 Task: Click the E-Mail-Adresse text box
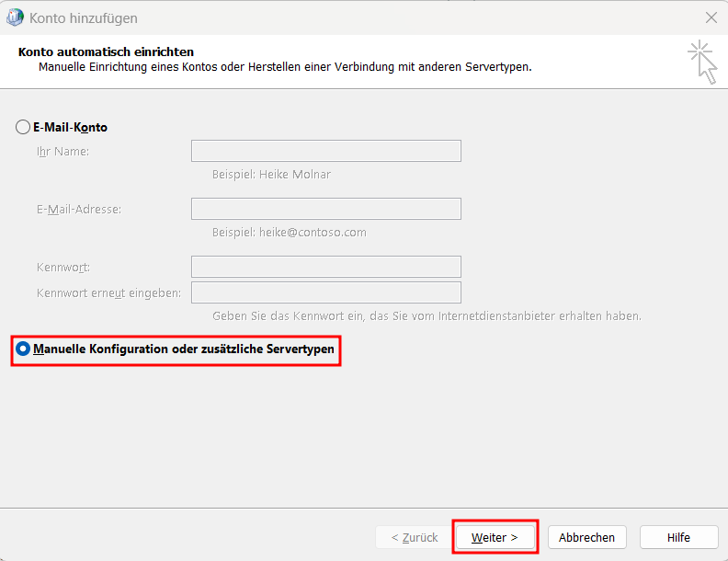pos(325,209)
